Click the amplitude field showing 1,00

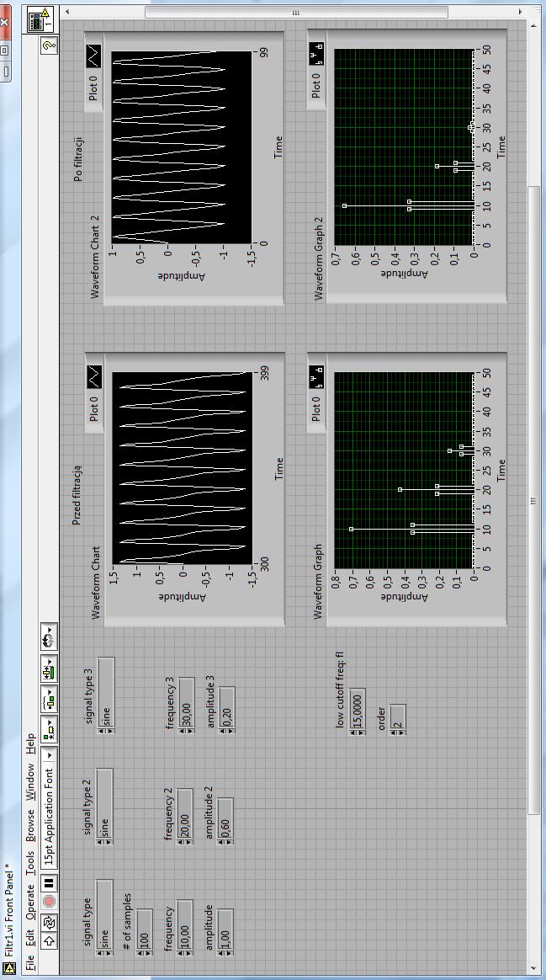click(x=225, y=929)
